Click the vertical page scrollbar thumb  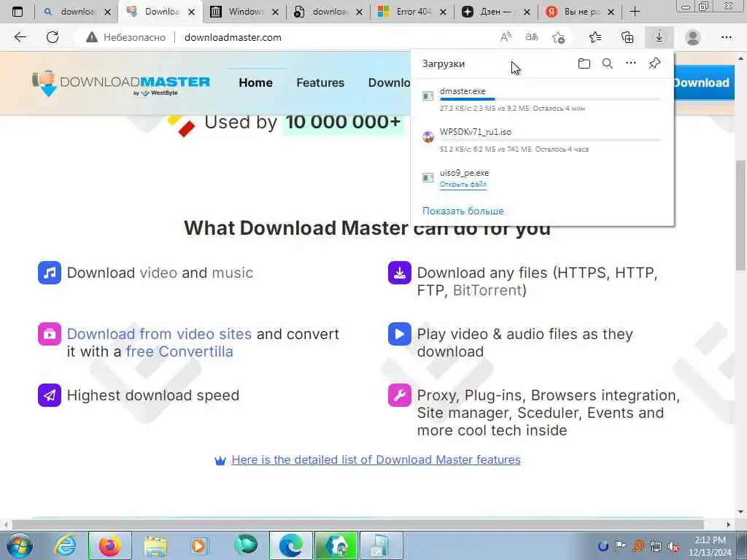(x=740, y=215)
